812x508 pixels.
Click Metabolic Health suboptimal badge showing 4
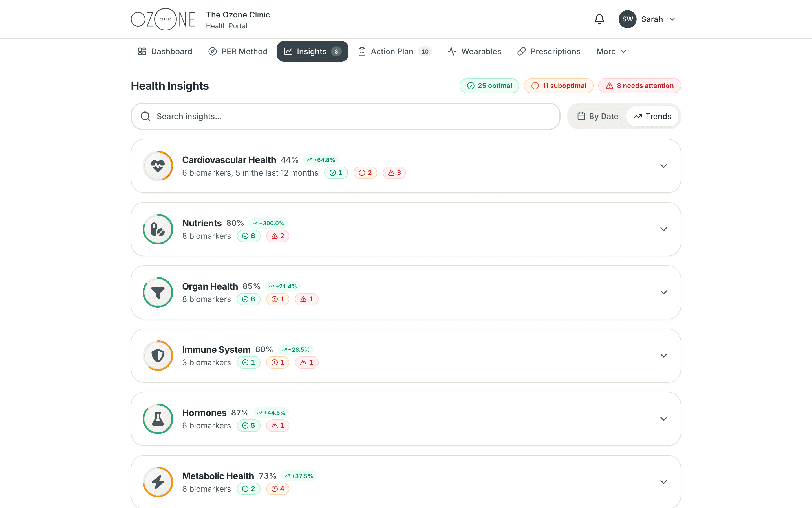click(x=277, y=489)
